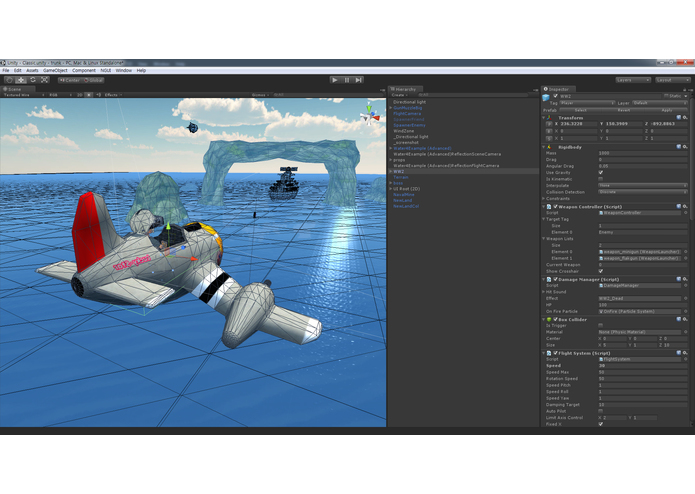Screen dimensions: 695x494
Task: Click the prefab Apply button
Action: click(667, 110)
